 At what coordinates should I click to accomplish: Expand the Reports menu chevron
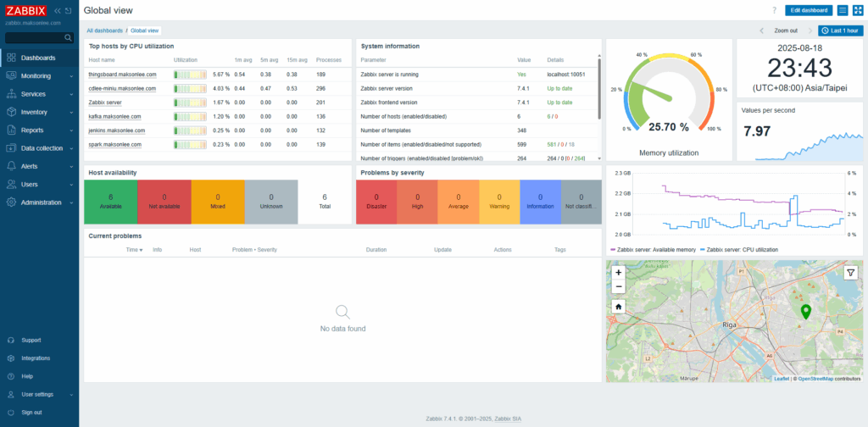(71, 130)
